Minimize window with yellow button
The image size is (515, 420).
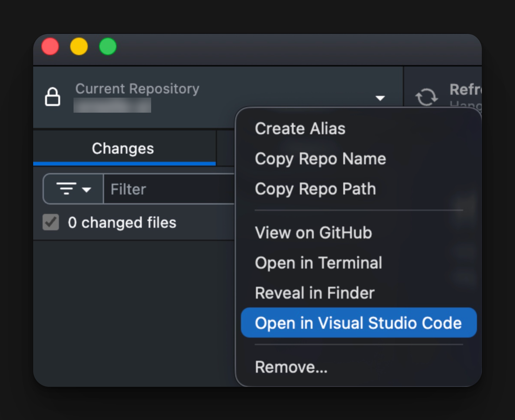click(x=79, y=46)
